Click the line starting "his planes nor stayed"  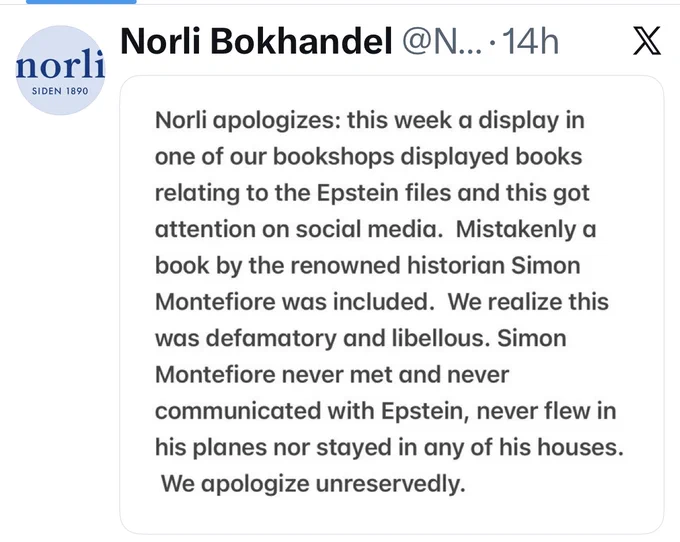389,447
